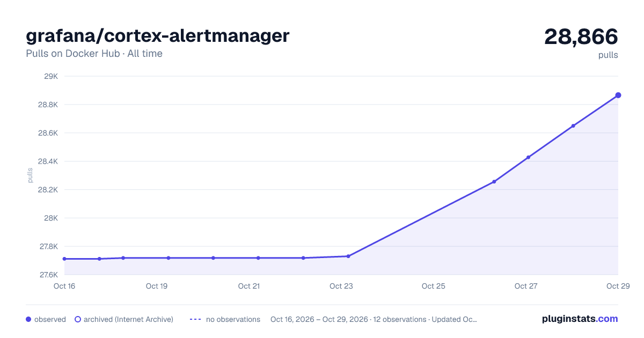This screenshot has width=644, height=338.
Task: Click the no observations dashed line icon
Action: [195, 319]
